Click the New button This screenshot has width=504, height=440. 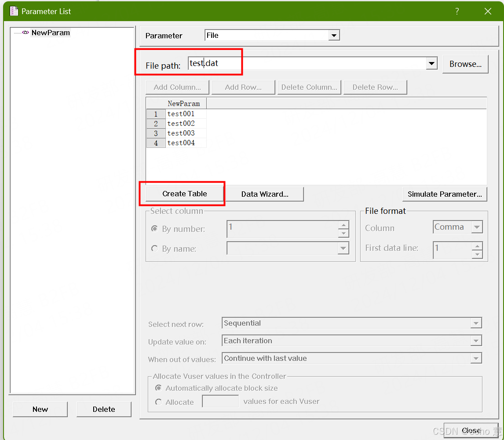click(40, 409)
